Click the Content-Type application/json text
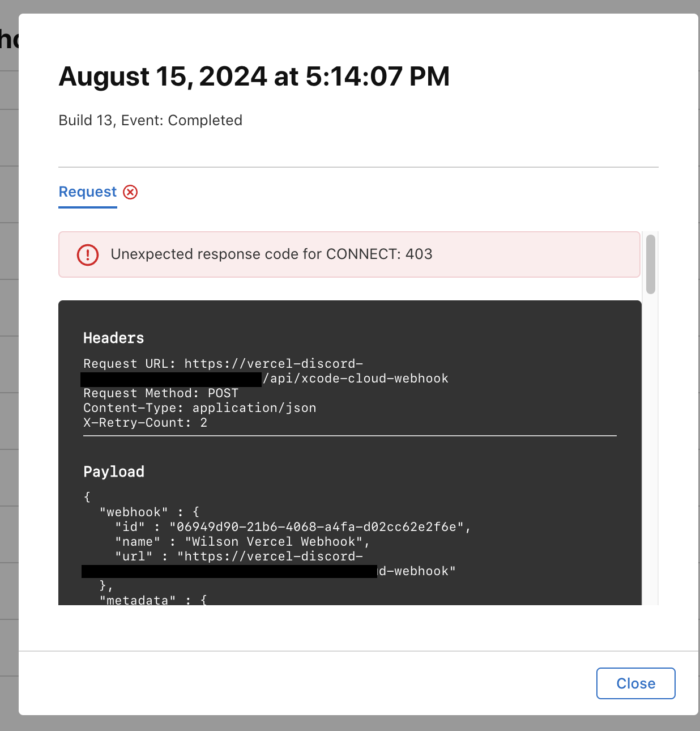700x731 pixels. (200, 408)
